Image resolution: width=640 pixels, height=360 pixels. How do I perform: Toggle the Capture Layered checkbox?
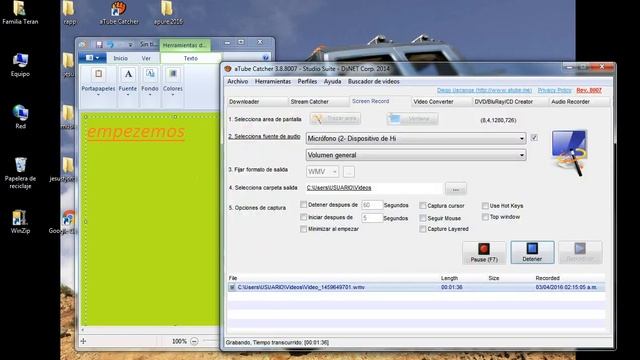423,229
